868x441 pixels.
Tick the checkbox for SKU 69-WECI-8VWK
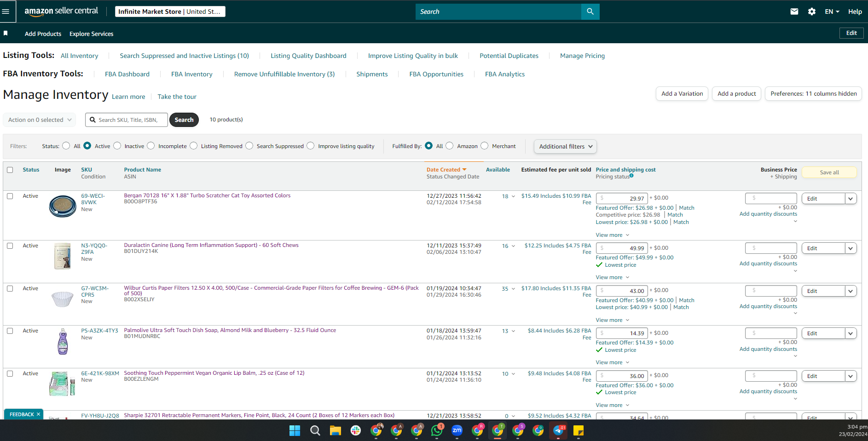[10, 196]
